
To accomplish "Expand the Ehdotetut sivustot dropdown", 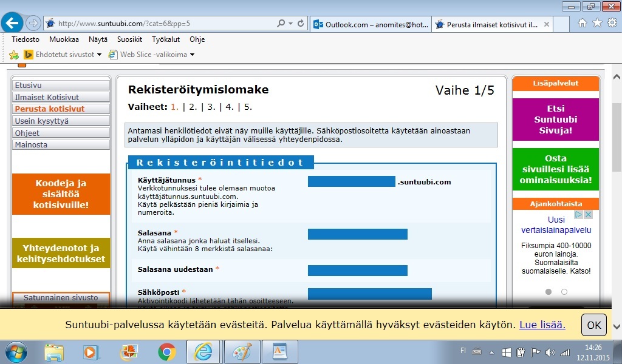I will 99,55.
